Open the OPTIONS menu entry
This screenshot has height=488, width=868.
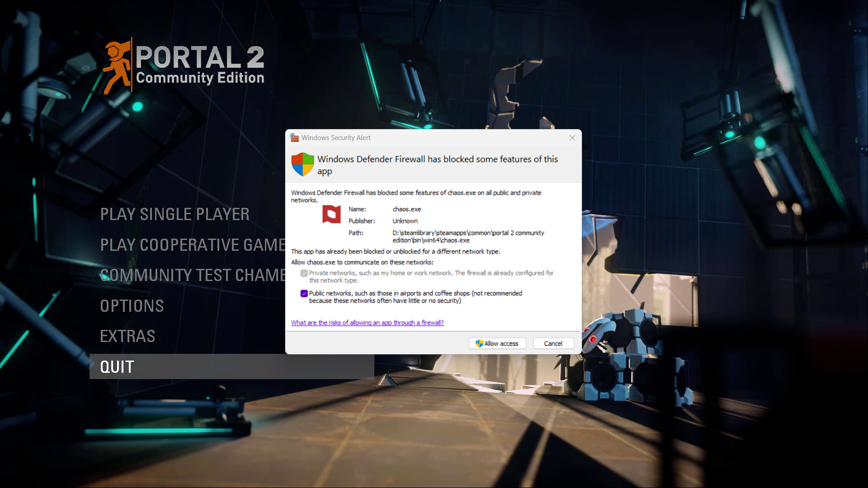[x=132, y=305]
